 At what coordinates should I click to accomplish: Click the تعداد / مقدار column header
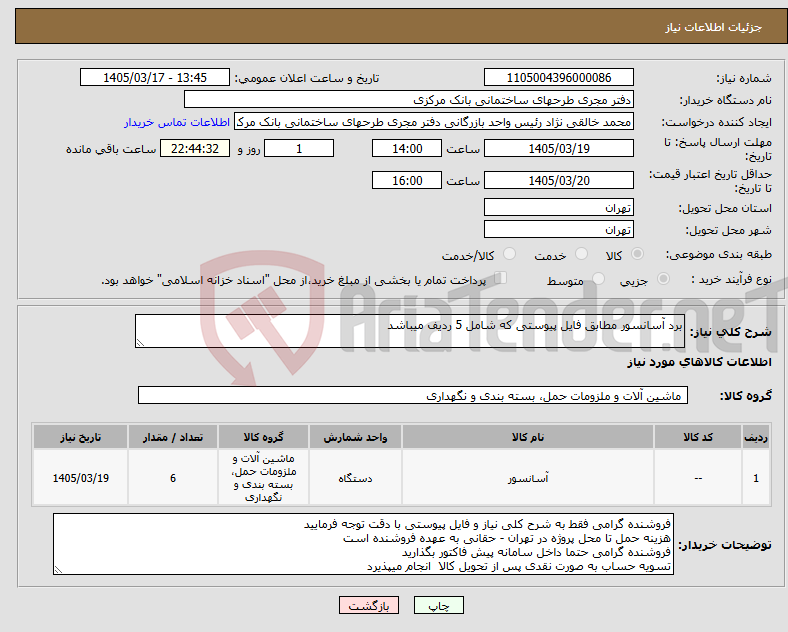coord(173,437)
